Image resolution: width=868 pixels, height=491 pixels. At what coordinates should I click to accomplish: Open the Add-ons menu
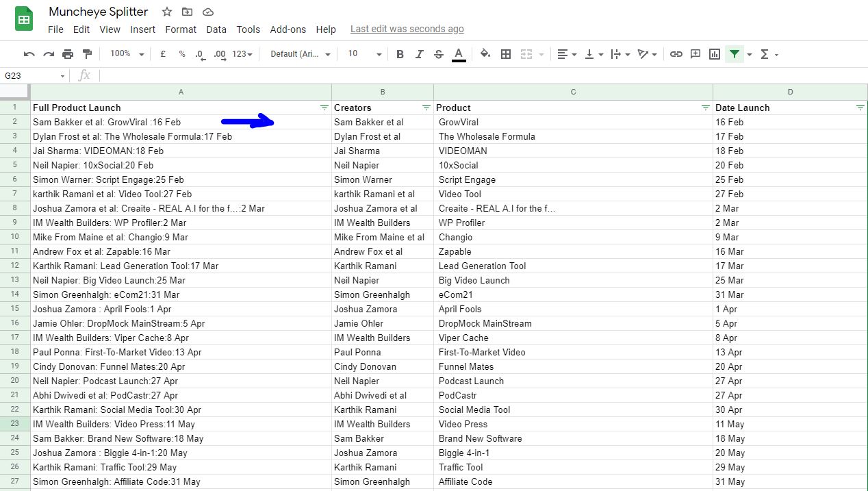pos(288,29)
